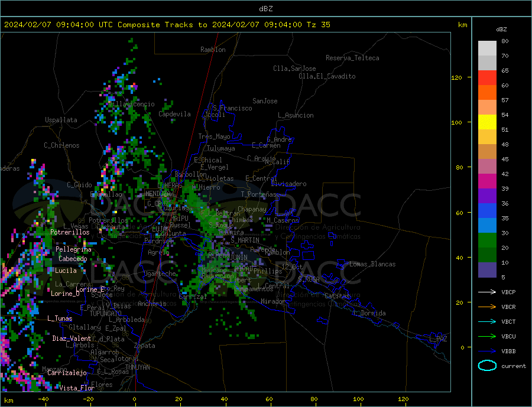The height and width of the screenshot is (407, 532).
Task: Click the Vista_Flor place label
Action: pyautogui.click(x=77, y=388)
